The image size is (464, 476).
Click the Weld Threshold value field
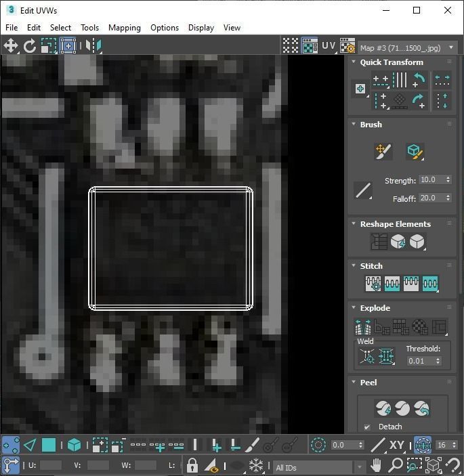tap(420, 361)
